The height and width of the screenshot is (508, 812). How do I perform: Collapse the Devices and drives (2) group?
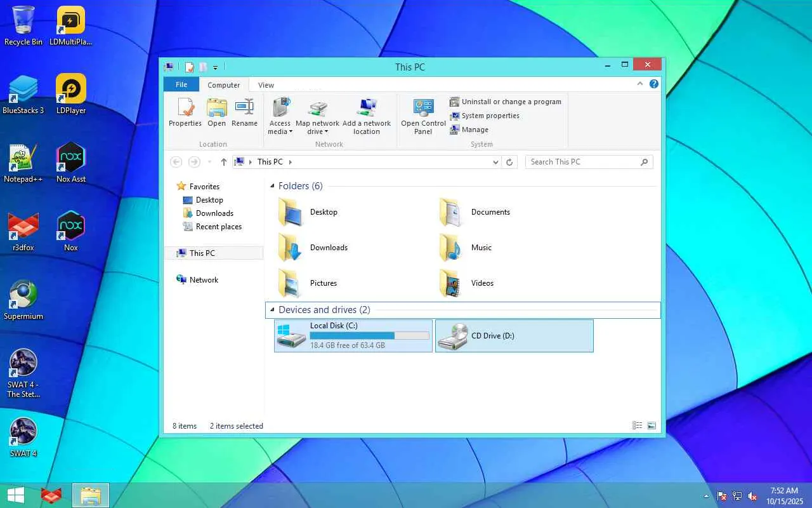coord(273,310)
